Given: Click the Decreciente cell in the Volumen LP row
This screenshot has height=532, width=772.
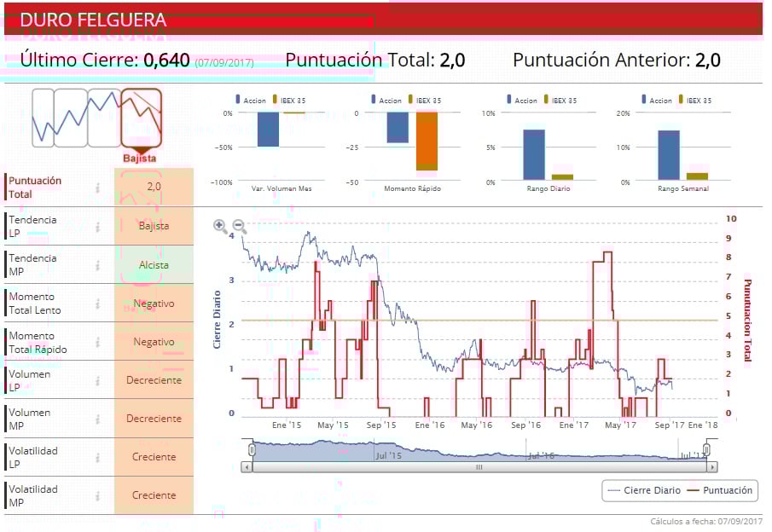Looking at the screenshot, I should [x=154, y=380].
